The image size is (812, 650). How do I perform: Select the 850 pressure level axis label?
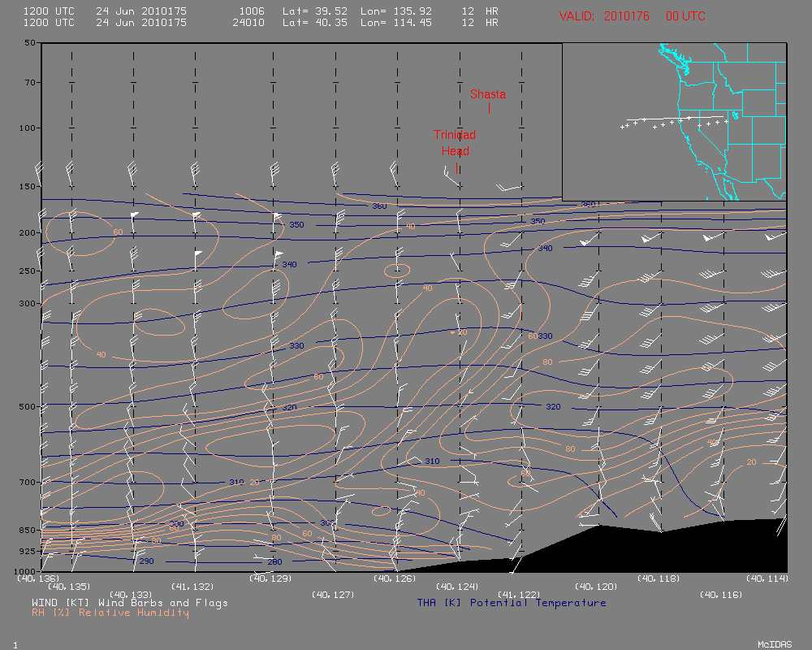click(x=28, y=530)
